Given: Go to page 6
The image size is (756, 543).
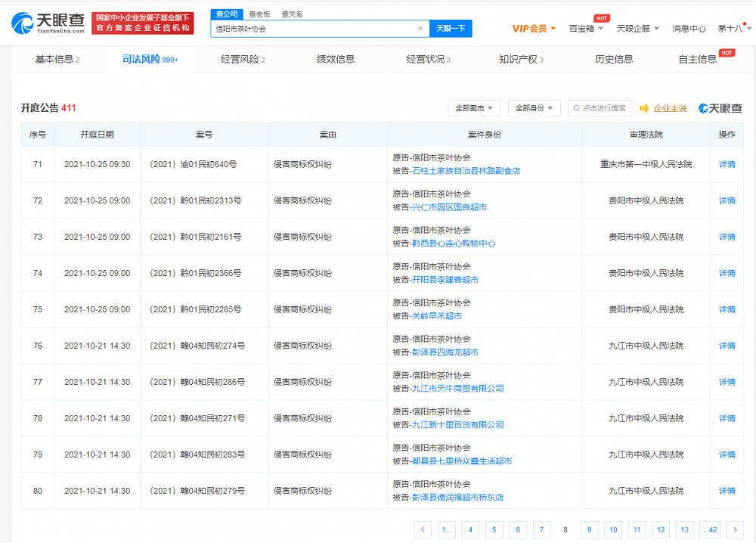Looking at the screenshot, I should pos(518,529).
